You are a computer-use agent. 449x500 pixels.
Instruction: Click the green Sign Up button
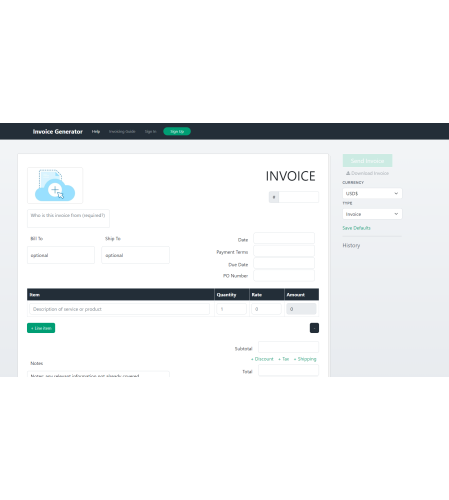[x=177, y=132]
